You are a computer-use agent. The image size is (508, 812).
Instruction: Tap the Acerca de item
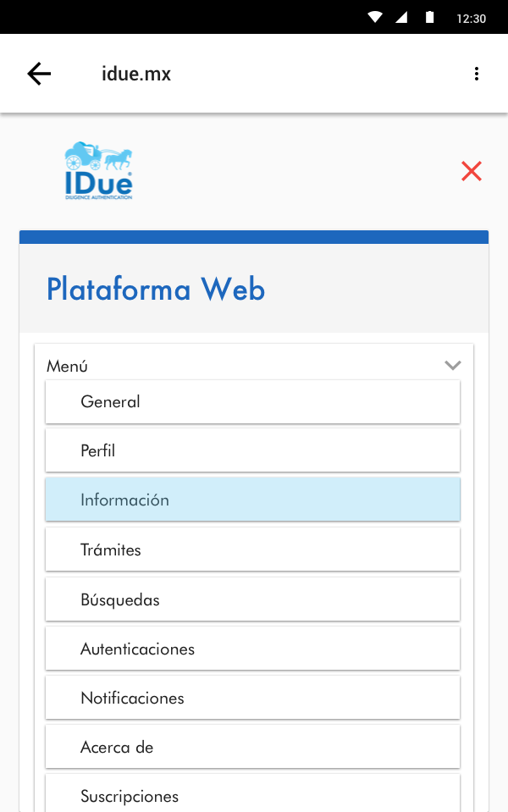pyautogui.click(x=252, y=747)
